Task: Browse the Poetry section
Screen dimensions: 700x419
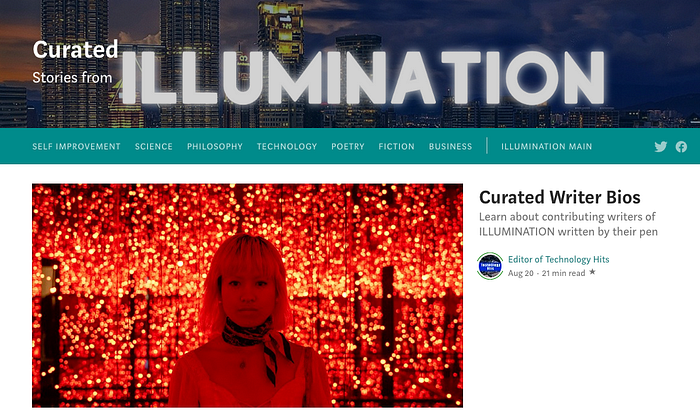Action: click(348, 146)
